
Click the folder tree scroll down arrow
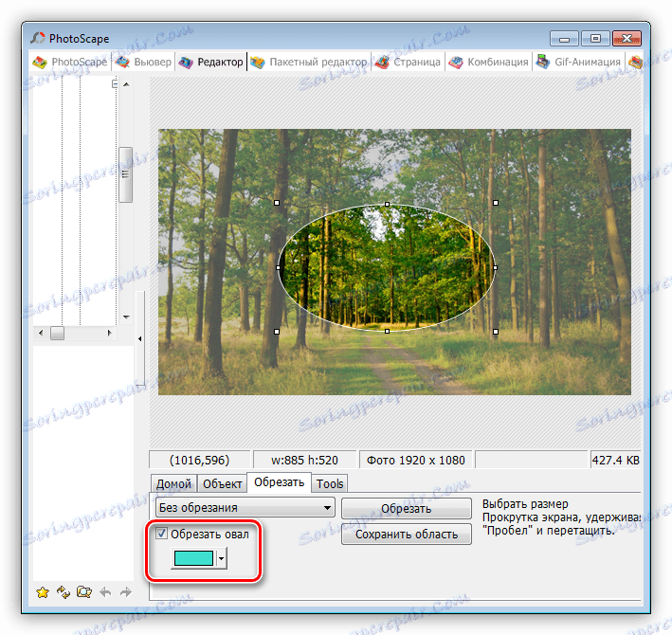coord(126,317)
